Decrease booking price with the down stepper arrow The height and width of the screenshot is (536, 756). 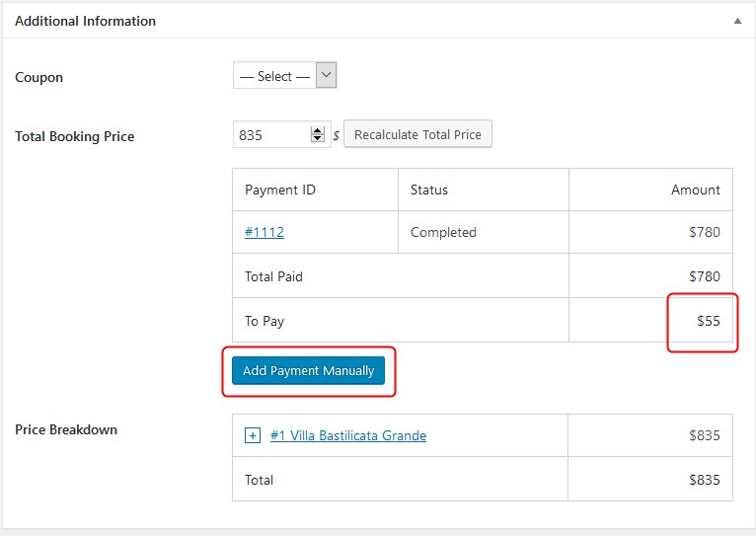[317, 140]
